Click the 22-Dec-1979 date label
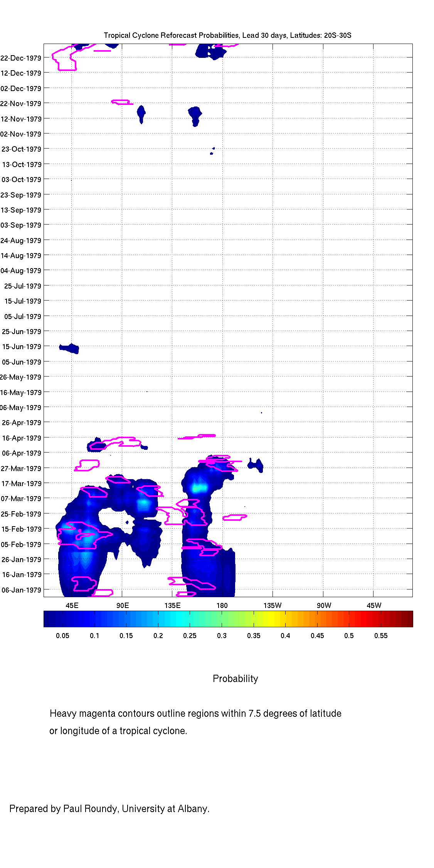Screen dimensions: 434x868 pyautogui.click(x=21, y=58)
